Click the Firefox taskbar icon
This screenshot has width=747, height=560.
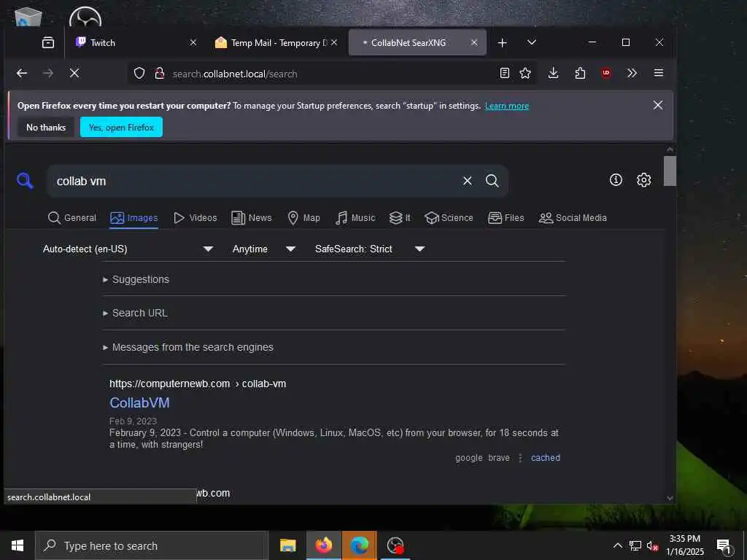(x=323, y=545)
